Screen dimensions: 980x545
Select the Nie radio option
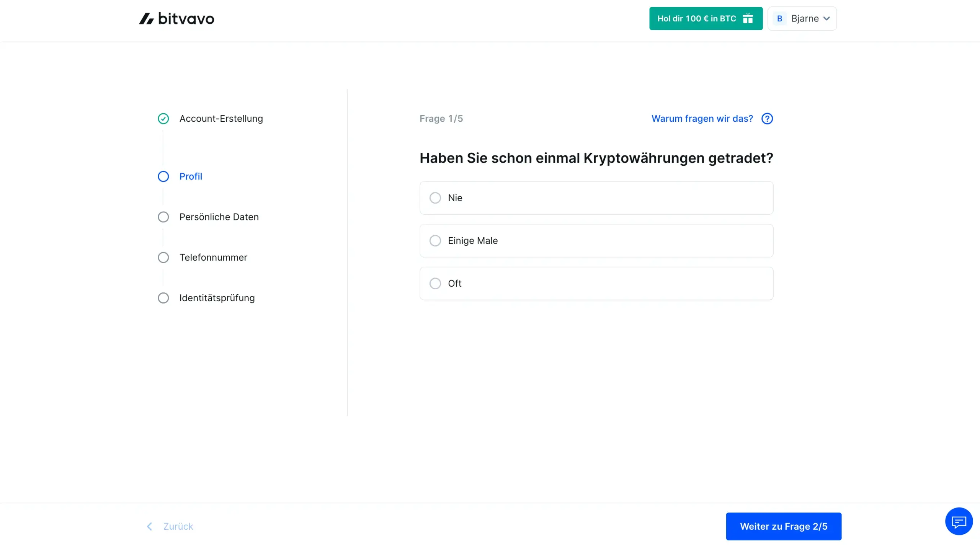pos(435,198)
